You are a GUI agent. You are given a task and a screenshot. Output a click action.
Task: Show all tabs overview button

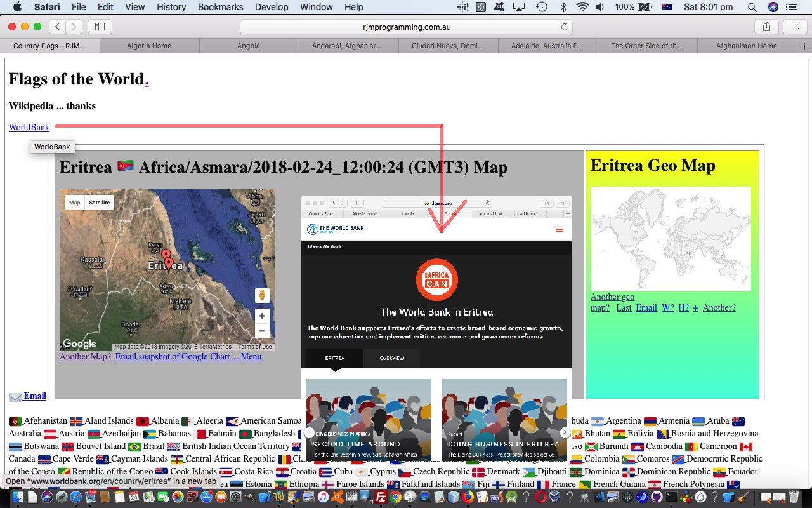coord(795,27)
